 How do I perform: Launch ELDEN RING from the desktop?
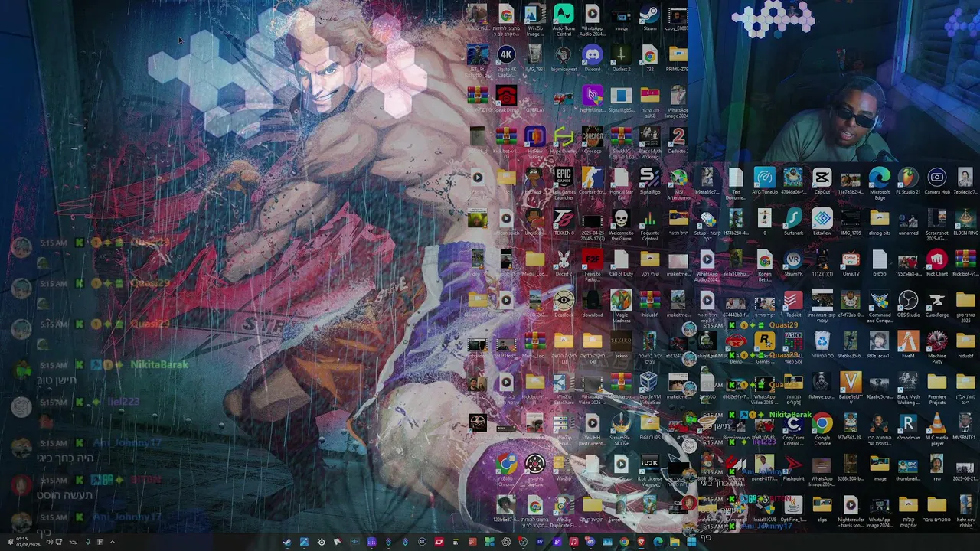(965, 223)
